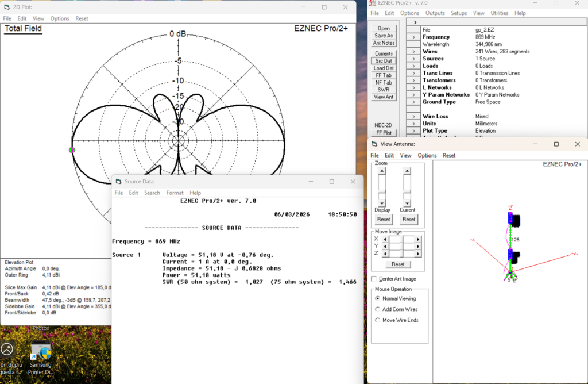Open Outputs menu in EZNEC main window

(435, 13)
